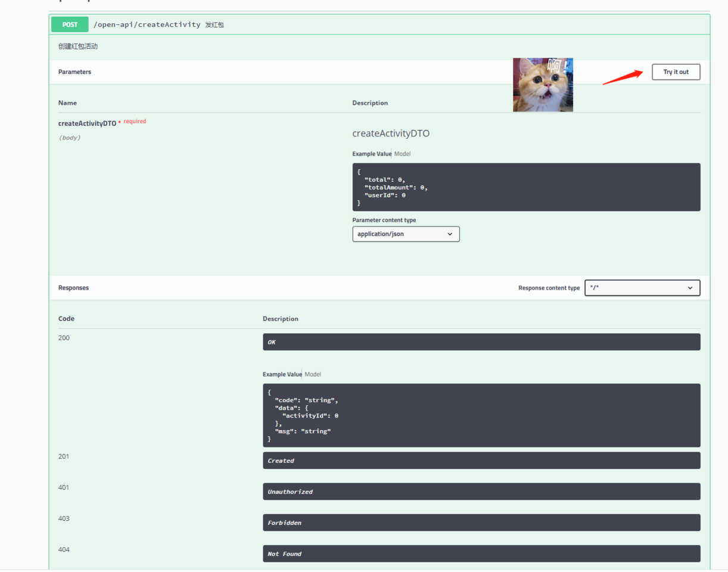This screenshot has width=728, height=572.
Task: Select the Example Value tab under createActivityDTO
Action: point(372,154)
